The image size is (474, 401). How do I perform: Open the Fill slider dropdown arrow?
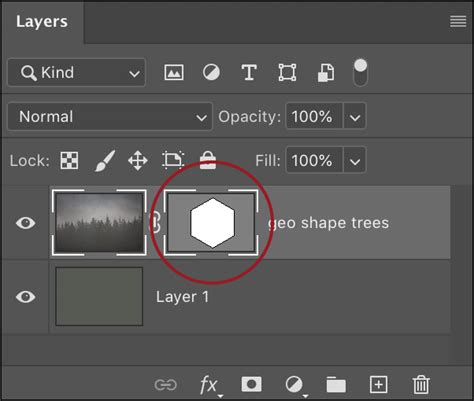355,160
